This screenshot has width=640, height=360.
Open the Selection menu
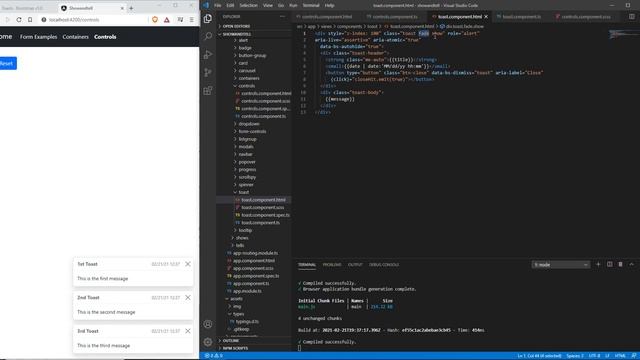248,5
